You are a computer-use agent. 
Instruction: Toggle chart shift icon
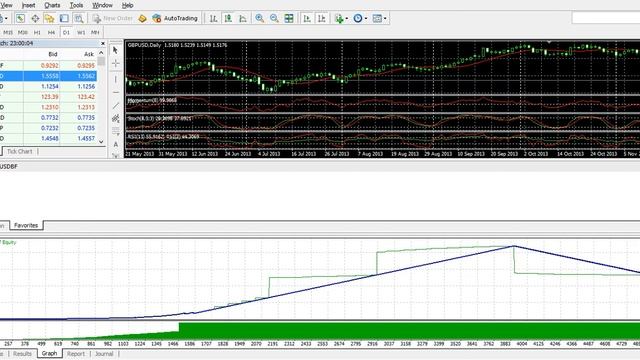(322, 18)
